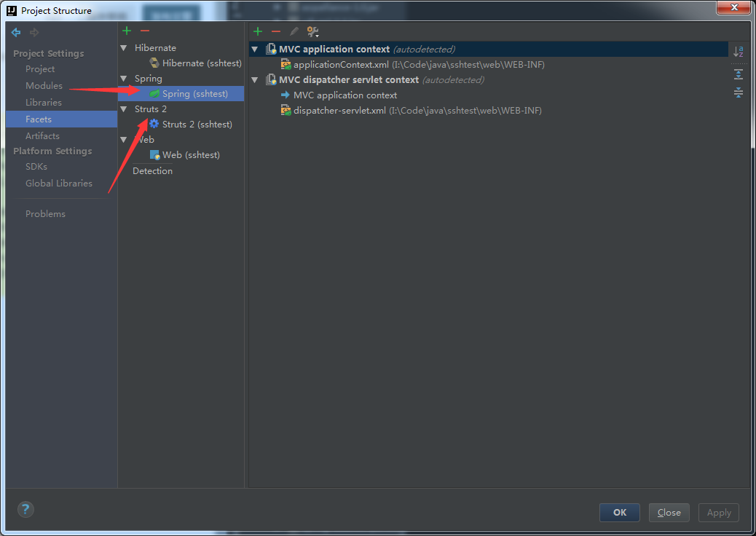Click green plus to add facet

coord(127,31)
